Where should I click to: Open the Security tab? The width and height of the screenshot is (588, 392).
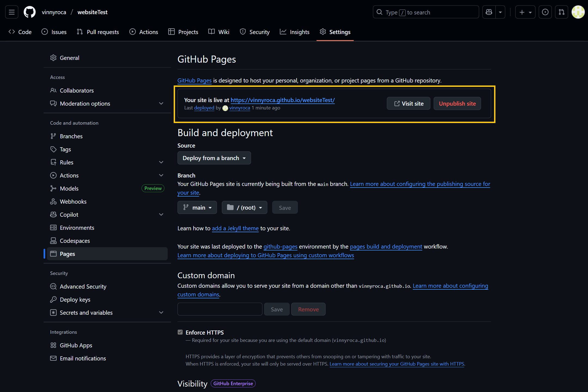pos(255,32)
